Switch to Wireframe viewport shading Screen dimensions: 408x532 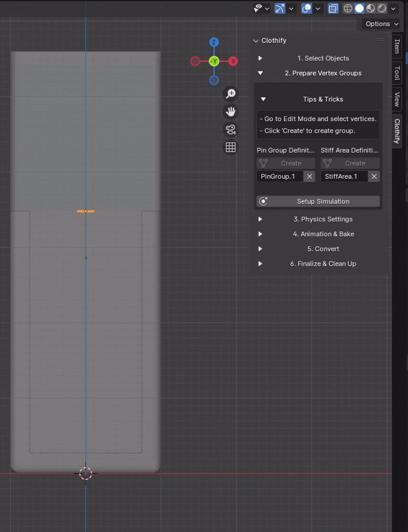click(x=348, y=9)
